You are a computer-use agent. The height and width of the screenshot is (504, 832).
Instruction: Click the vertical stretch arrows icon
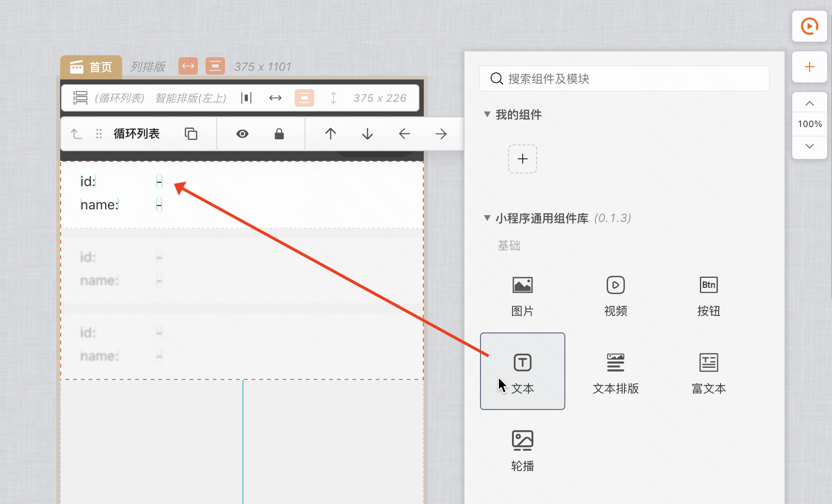[x=334, y=98]
